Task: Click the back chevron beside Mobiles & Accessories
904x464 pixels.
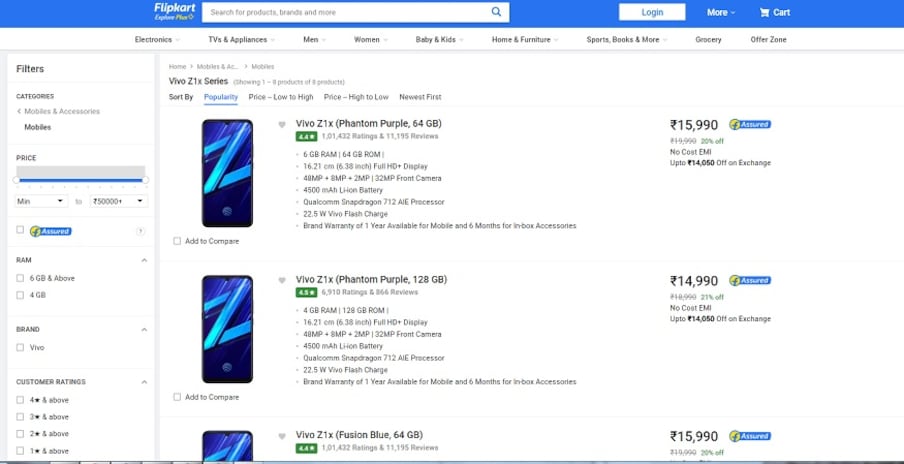Action: (19, 111)
